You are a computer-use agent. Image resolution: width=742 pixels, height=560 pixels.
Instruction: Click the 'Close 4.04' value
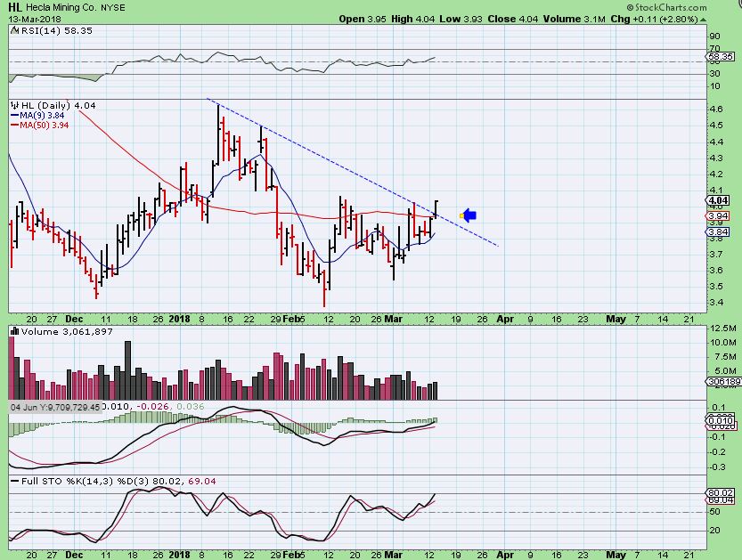[513, 19]
